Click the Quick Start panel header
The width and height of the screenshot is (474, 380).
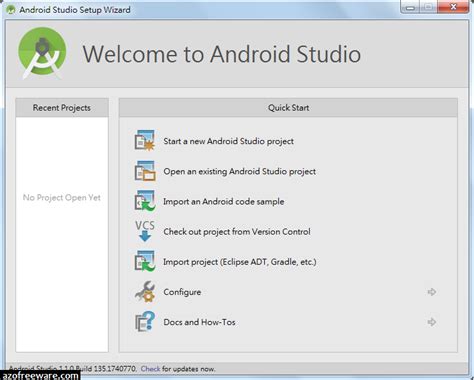click(288, 108)
